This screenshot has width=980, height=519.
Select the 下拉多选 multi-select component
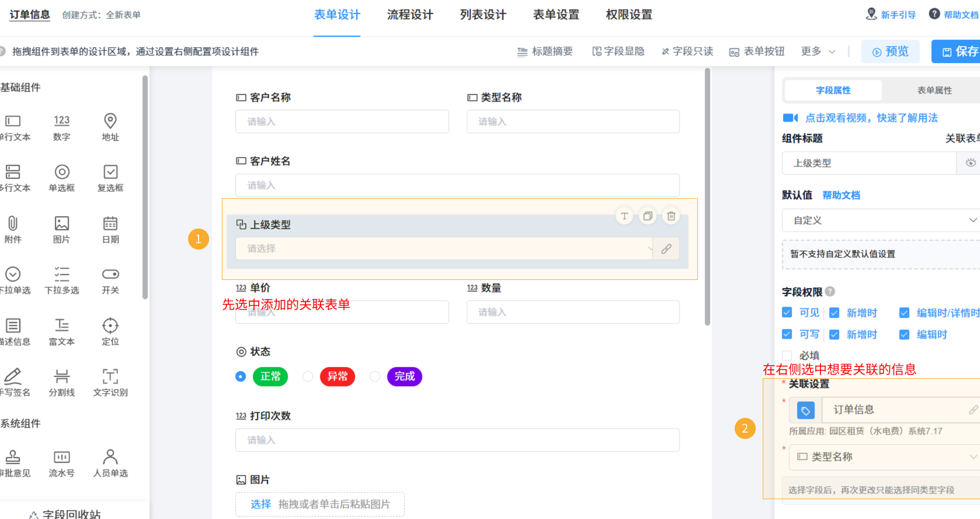point(61,281)
